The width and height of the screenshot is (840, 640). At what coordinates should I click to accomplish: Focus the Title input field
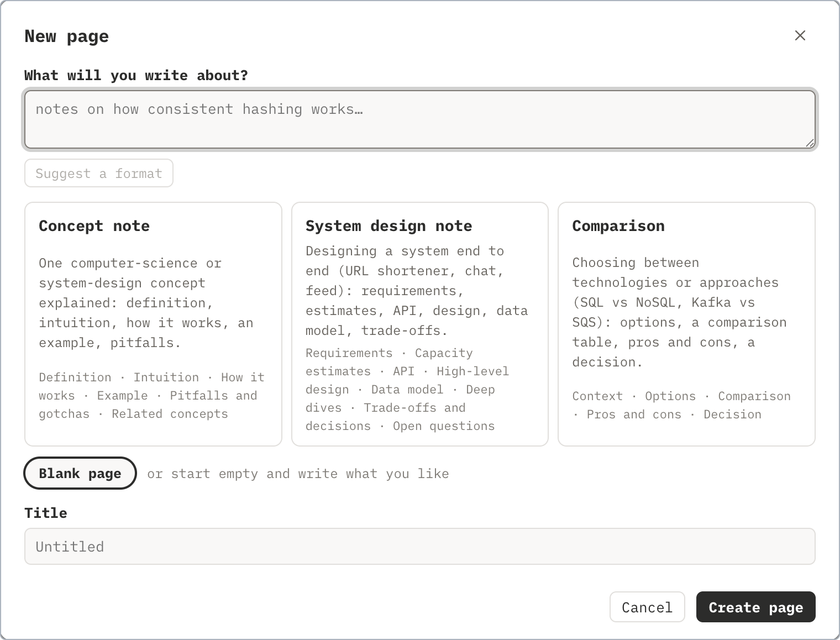[x=420, y=546]
